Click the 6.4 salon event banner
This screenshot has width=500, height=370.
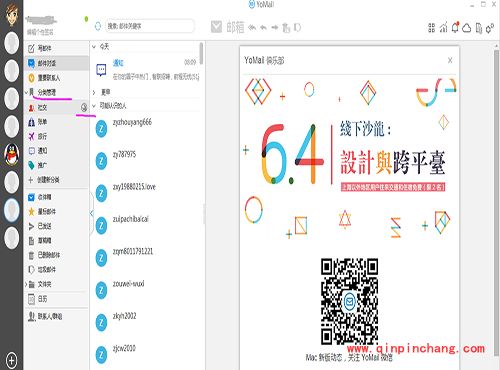pos(350,158)
